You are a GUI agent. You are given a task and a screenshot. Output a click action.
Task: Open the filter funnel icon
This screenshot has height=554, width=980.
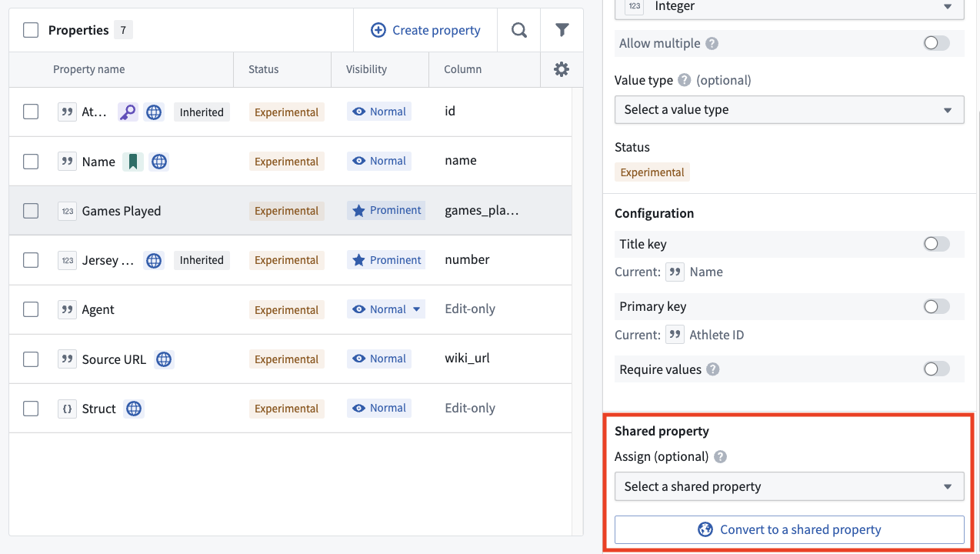coord(562,30)
